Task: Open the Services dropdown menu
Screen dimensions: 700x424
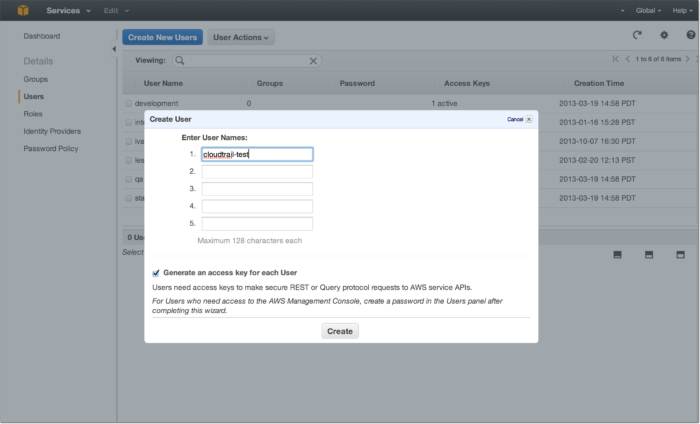Action: pos(69,10)
